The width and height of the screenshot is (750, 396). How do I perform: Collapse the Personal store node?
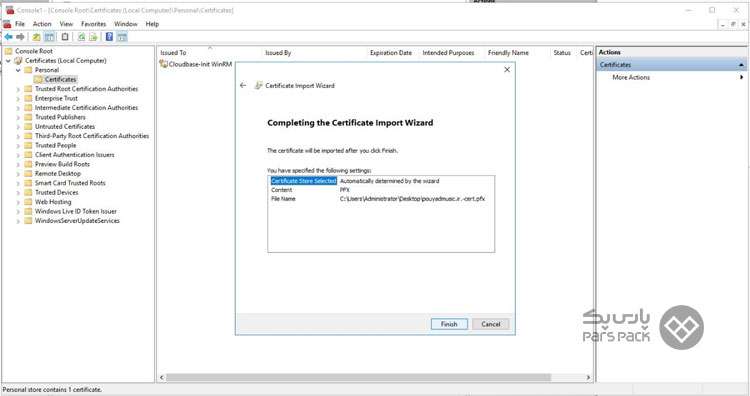point(18,70)
